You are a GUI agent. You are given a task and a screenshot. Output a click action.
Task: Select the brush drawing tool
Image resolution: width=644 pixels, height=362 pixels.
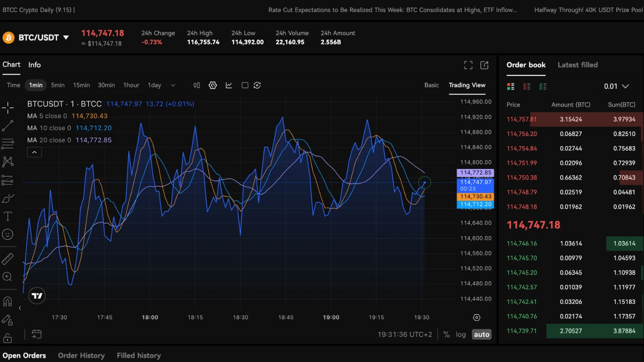click(x=8, y=199)
